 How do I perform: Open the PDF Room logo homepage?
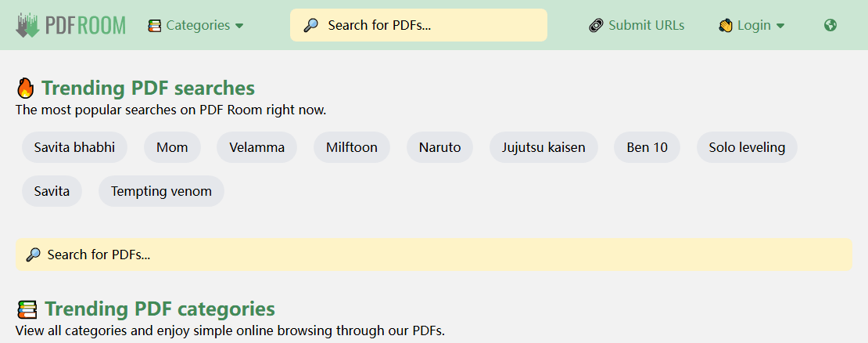coord(71,25)
